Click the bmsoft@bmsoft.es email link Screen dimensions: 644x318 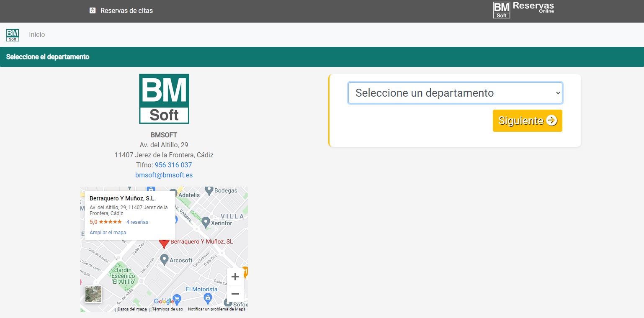[164, 175]
